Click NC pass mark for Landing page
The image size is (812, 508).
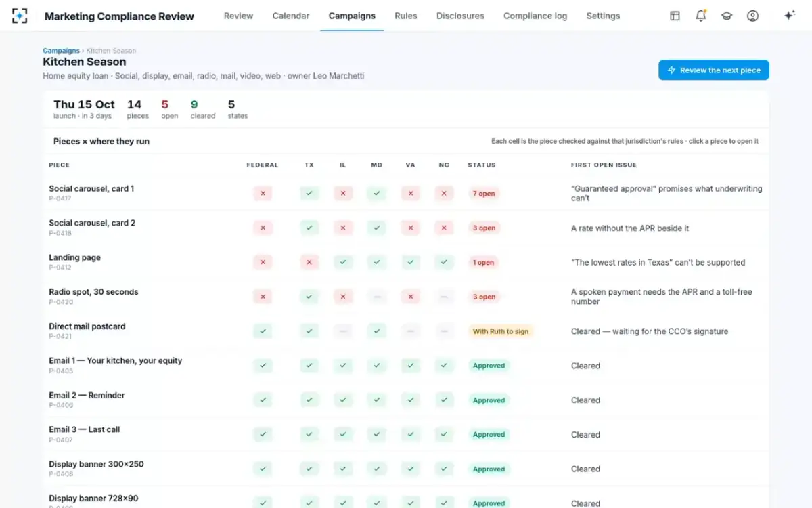pos(444,262)
